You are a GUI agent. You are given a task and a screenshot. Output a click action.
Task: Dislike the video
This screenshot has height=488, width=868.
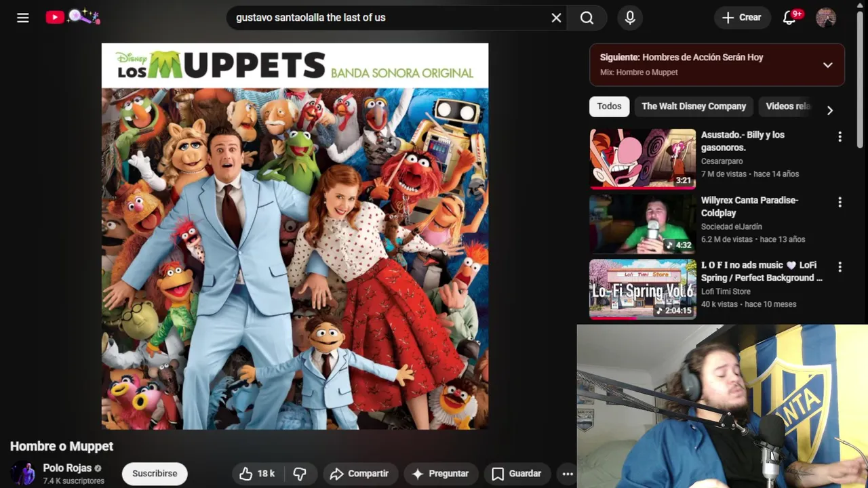click(x=299, y=474)
